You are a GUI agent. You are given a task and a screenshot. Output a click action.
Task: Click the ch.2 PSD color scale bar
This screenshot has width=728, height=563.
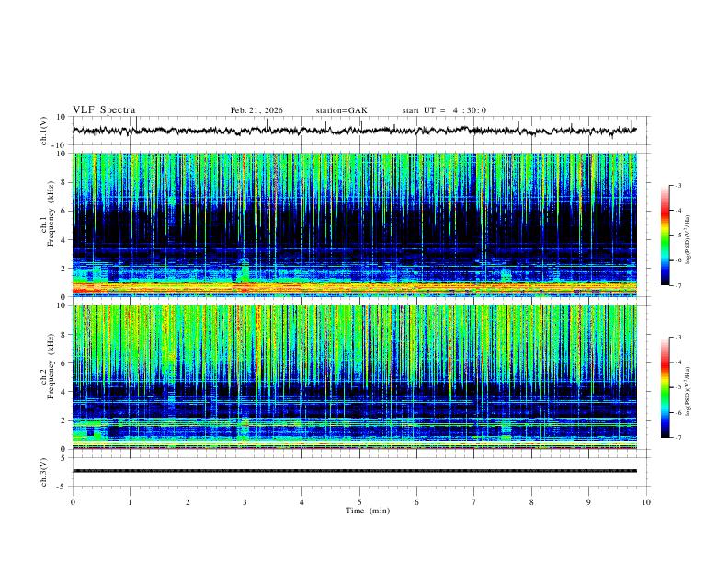coord(665,387)
